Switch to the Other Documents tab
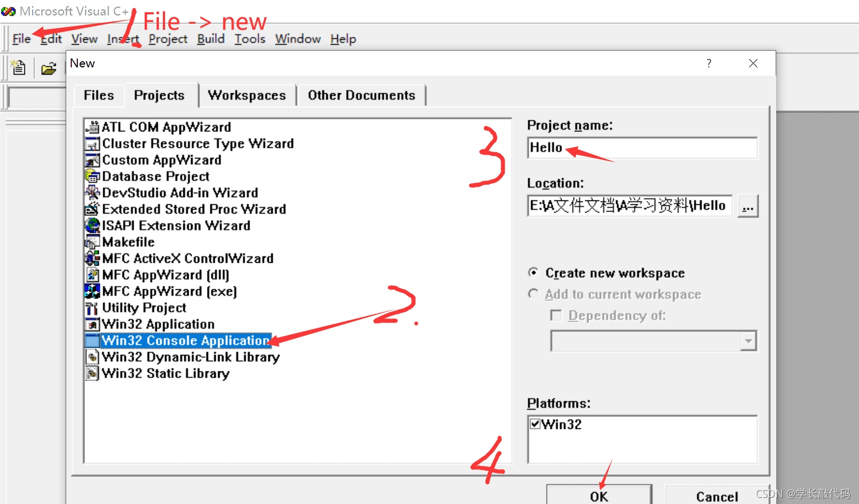 [362, 96]
